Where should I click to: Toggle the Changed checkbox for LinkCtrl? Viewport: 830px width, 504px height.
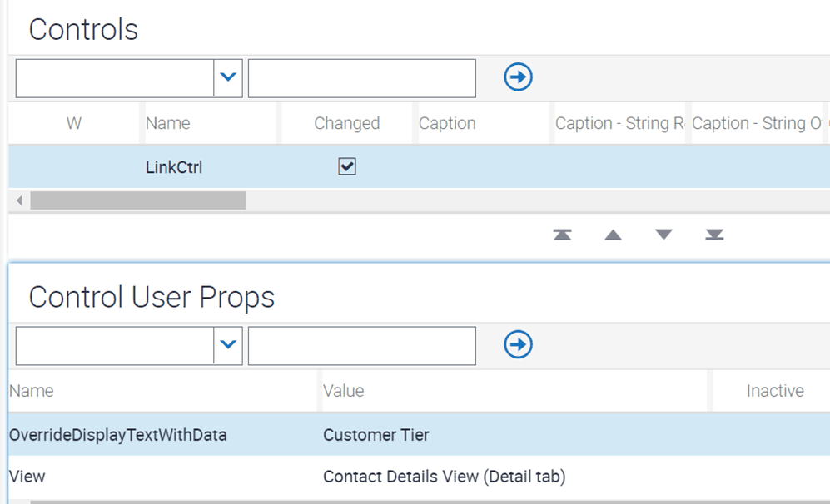click(346, 166)
